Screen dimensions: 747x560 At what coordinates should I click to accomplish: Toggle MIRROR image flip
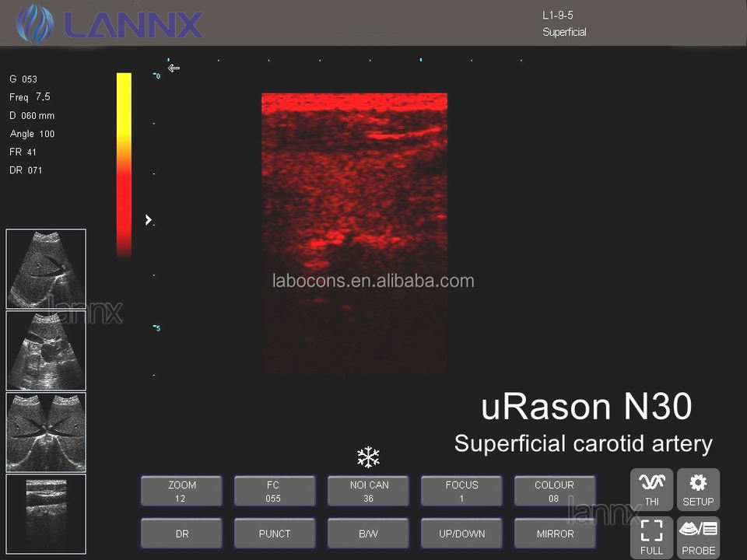click(x=555, y=534)
